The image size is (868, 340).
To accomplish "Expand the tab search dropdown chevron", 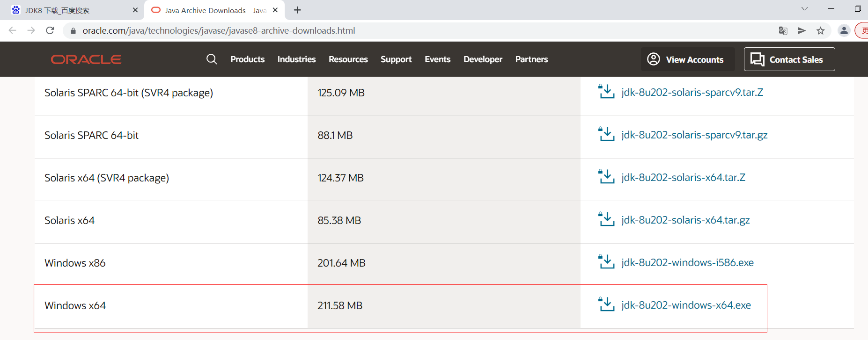I will (x=804, y=9).
